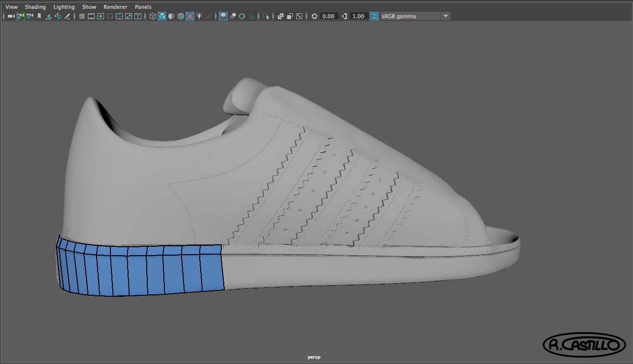
Task: Click the camera Bookmarks icon
Action: (x=39, y=16)
